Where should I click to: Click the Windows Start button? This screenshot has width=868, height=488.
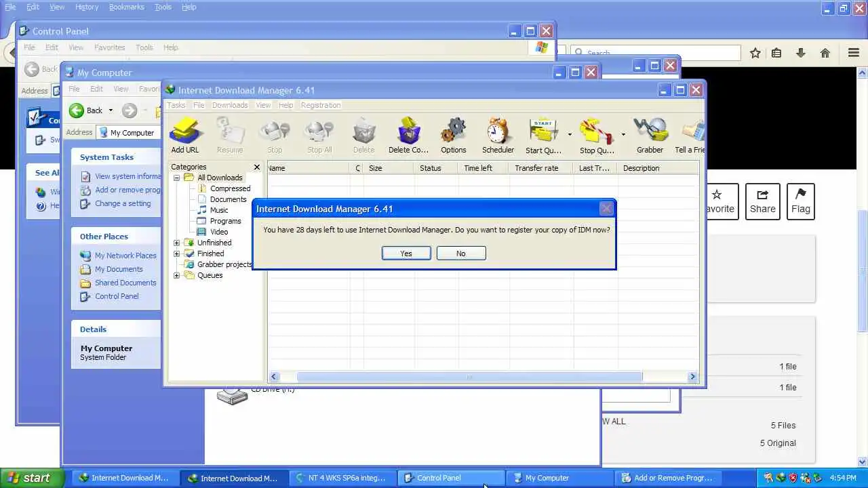point(33,478)
